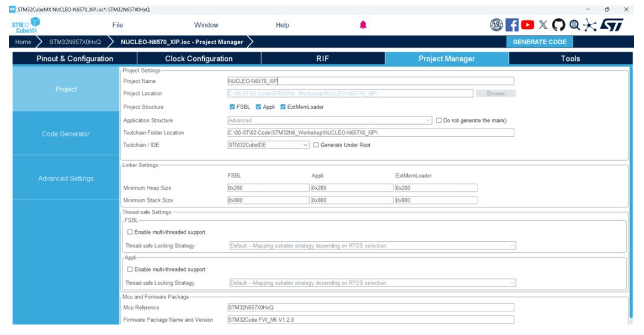Click the Project Location path field
This screenshot has width=644, height=335.
click(350, 94)
